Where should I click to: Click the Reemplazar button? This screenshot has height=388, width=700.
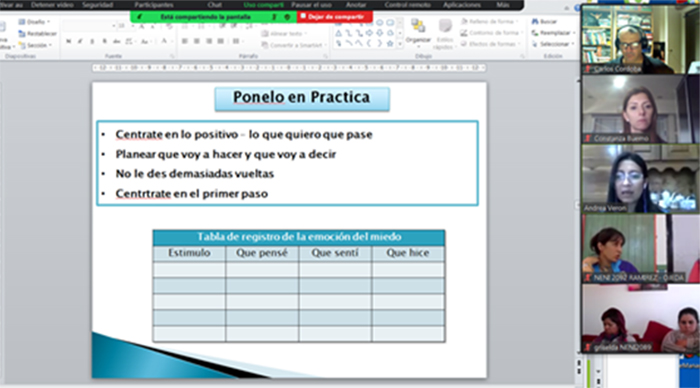(553, 33)
